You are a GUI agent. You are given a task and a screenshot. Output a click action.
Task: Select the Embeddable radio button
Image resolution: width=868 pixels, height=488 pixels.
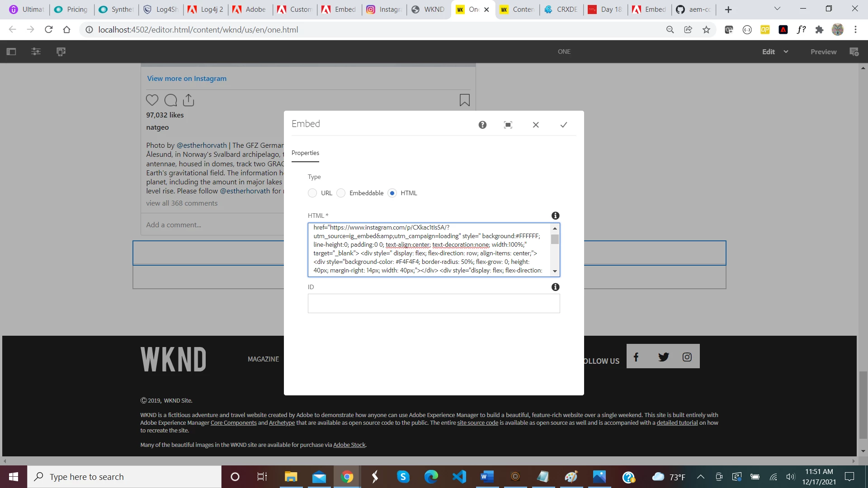(x=341, y=193)
